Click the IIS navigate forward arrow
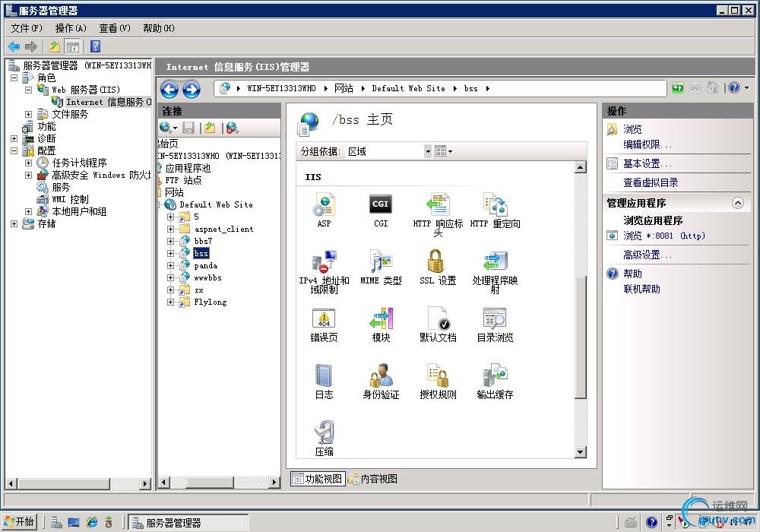This screenshot has width=760, height=532. click(191, 89)
